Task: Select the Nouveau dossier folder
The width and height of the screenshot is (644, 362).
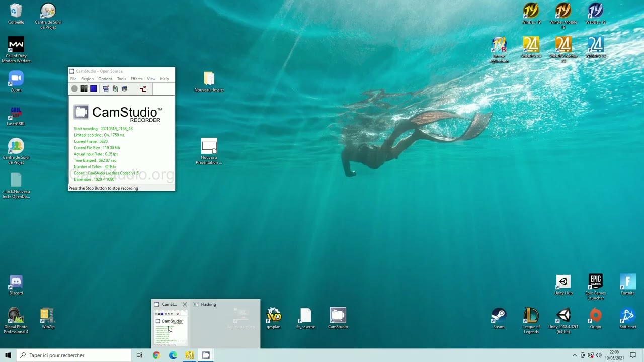Action: tap(209, 82)
